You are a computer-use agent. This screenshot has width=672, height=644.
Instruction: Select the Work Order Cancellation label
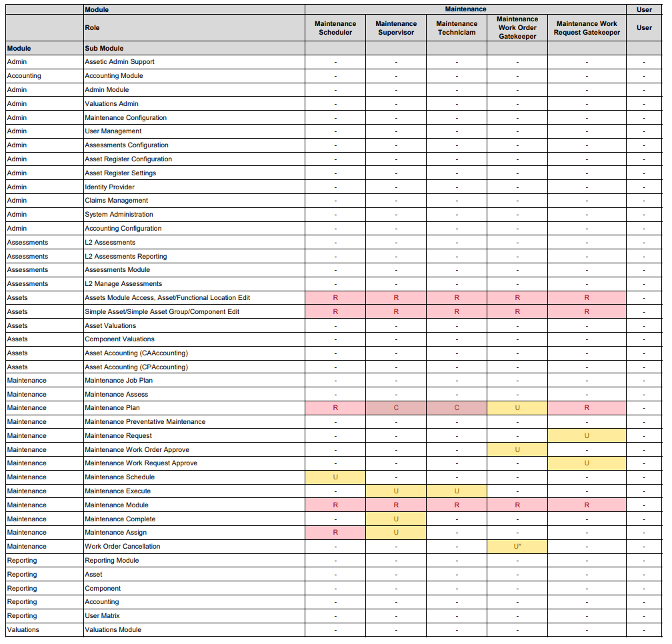click(122, 547)
